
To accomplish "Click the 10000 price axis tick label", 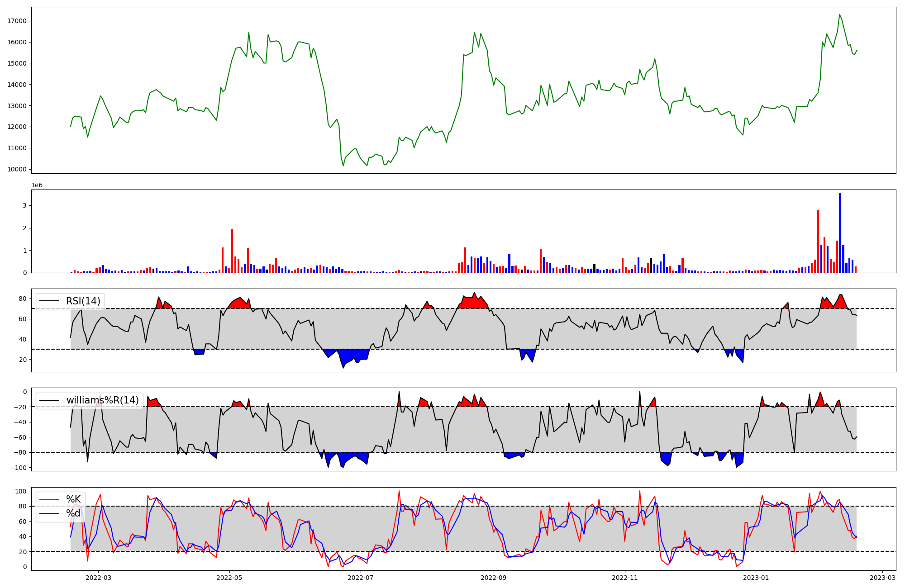I will tap(17, 169).
